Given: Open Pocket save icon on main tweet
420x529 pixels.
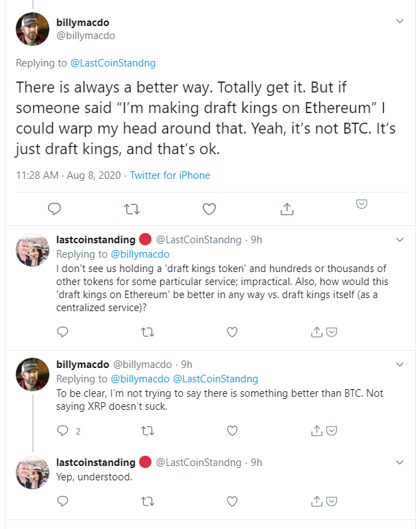Looking at the screenshot, I should point(362,204).
